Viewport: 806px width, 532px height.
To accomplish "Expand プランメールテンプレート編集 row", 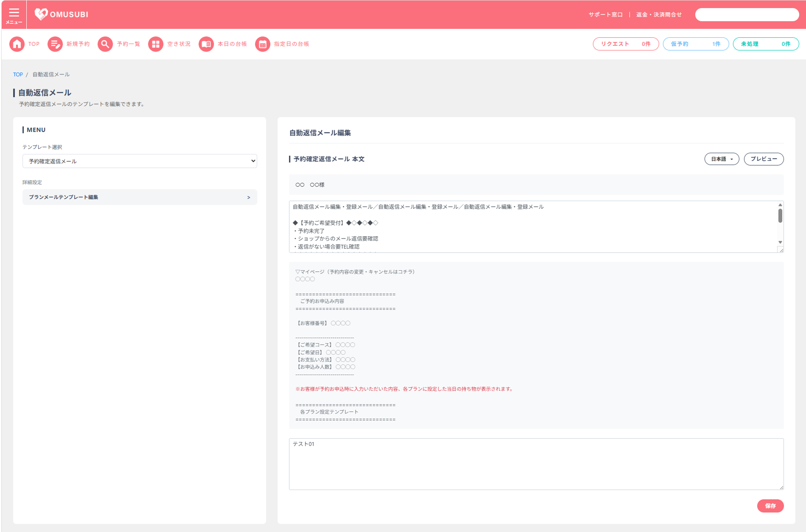I will pyautogui.click(x=140, y=197).
